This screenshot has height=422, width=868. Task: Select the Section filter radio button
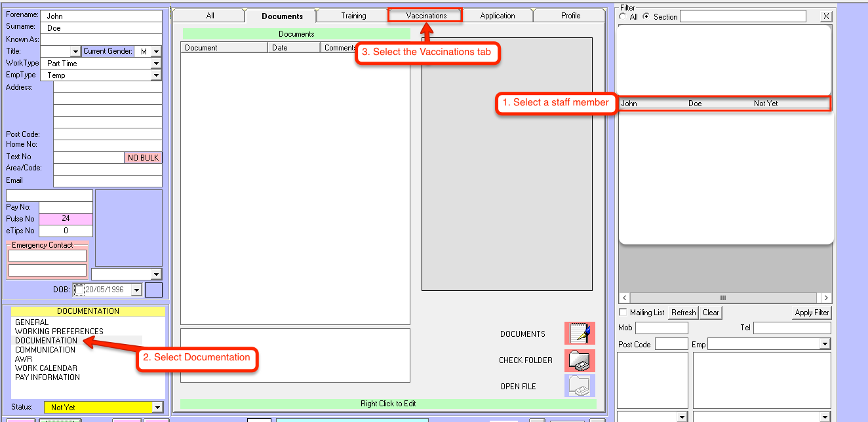click(646, 17)
